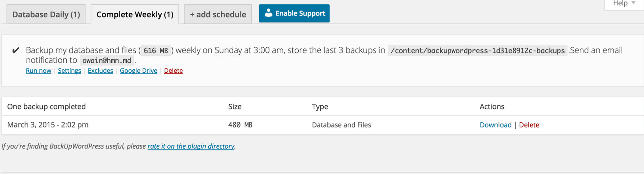Click the owain@hmn.md email address
This screenshot has height=174, width=644.
coord(107,60)
